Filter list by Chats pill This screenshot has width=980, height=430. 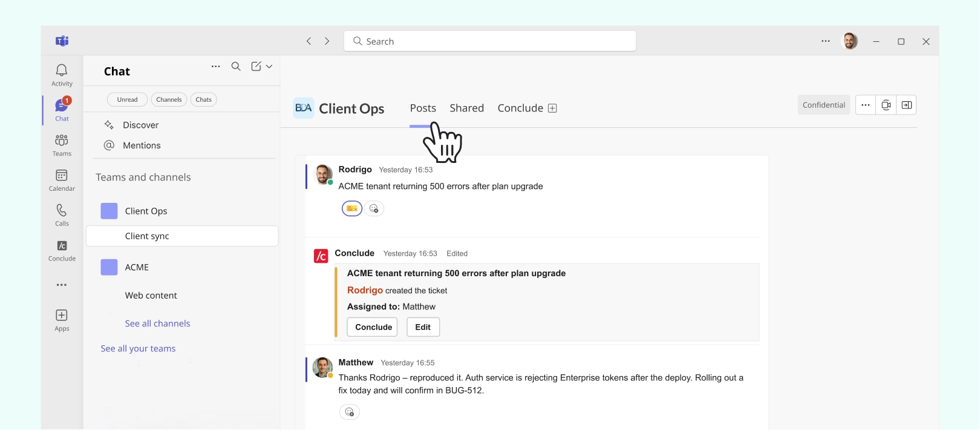pos(204,99)
